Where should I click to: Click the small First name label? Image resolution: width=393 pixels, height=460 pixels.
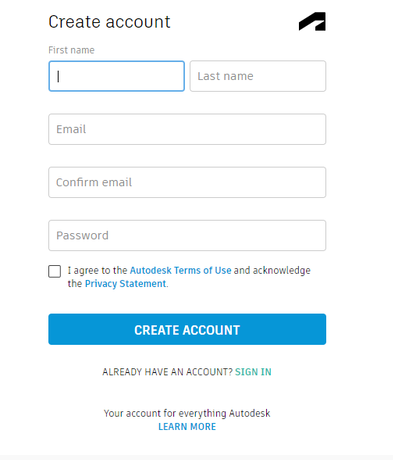click(71, 50)
